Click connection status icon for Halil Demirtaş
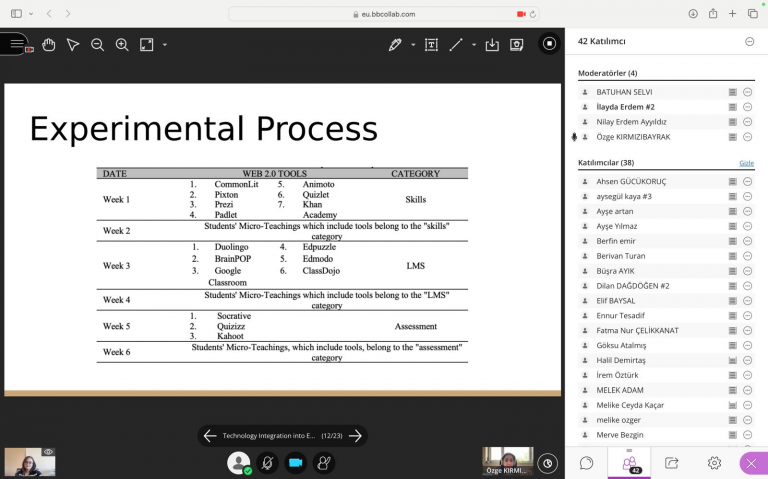 pos(732,360)
